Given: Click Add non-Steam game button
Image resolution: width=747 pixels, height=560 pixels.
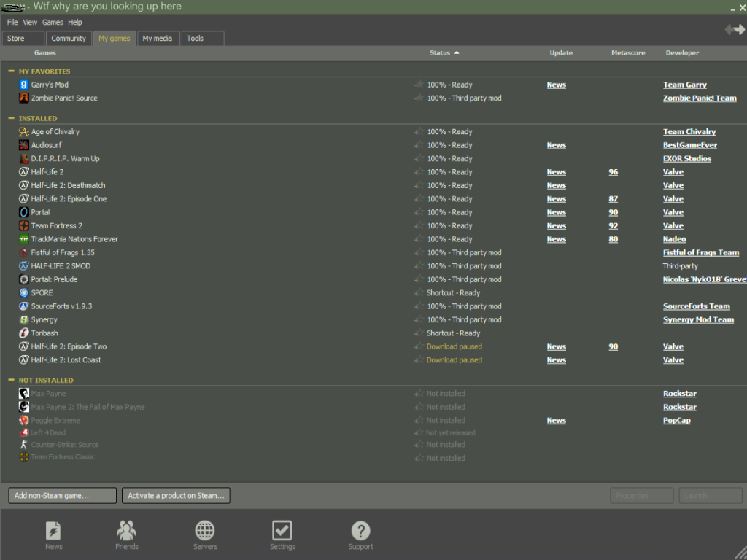Looking at the screenshot, I should [x=63, y=495].
